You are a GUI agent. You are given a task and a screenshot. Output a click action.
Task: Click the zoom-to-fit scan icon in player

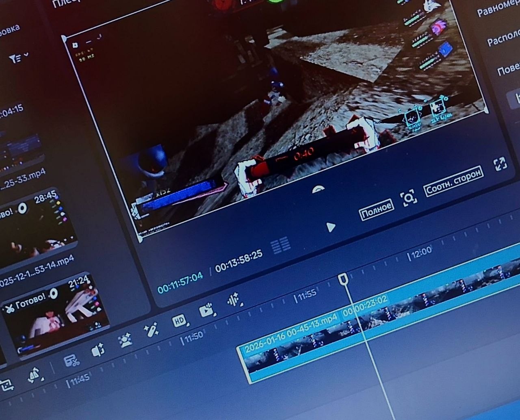coord(408,198)
